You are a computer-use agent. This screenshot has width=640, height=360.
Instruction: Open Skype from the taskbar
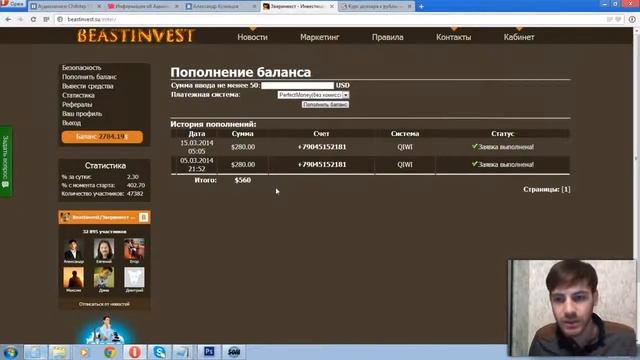coord(159,352)
